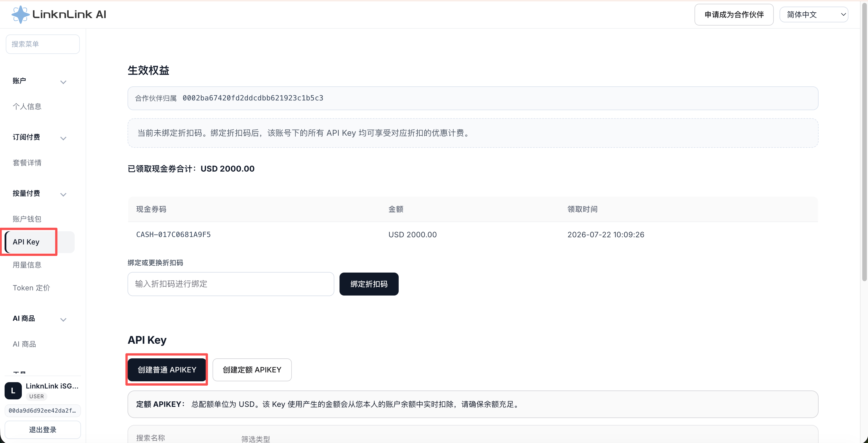Select the API Key sidebar item
868x443 pixels.
40,242
